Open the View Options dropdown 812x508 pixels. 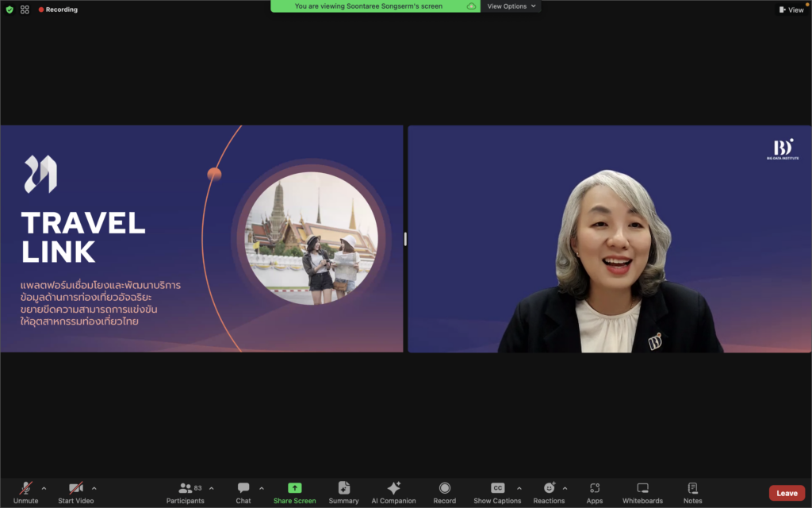[x=511, y=6]
